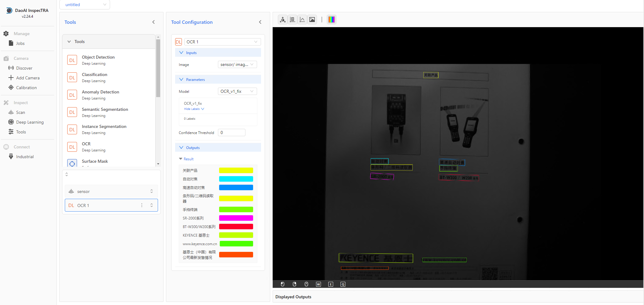Click the sensor node scan icon
Viewport: 644px width, 305px height.
click(71, 191)
